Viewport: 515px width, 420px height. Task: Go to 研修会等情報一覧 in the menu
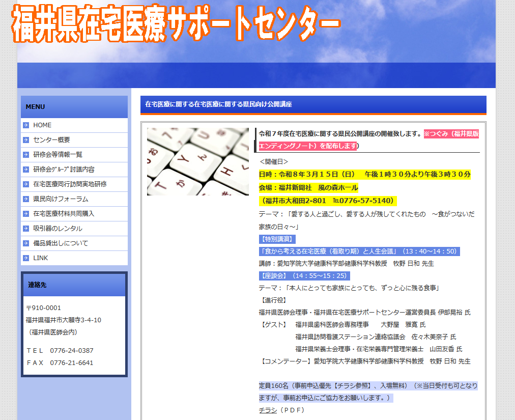pos(58,155)
